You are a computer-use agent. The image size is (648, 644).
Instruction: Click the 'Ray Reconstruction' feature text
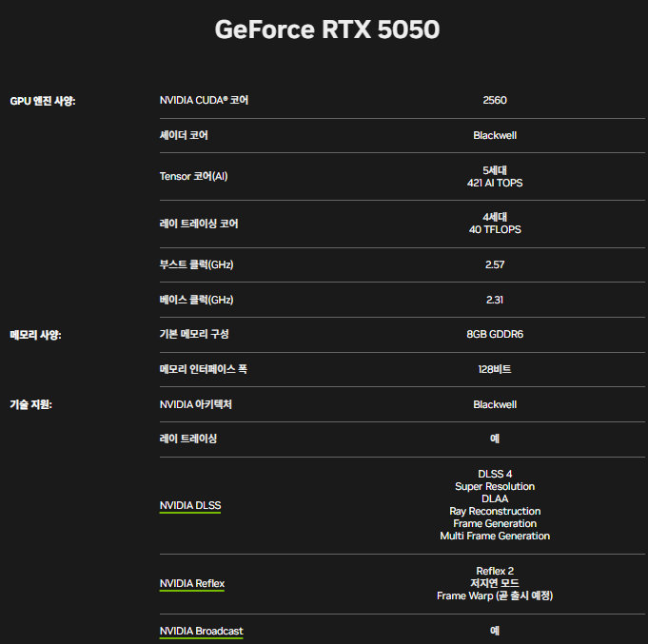pos(495,511)
